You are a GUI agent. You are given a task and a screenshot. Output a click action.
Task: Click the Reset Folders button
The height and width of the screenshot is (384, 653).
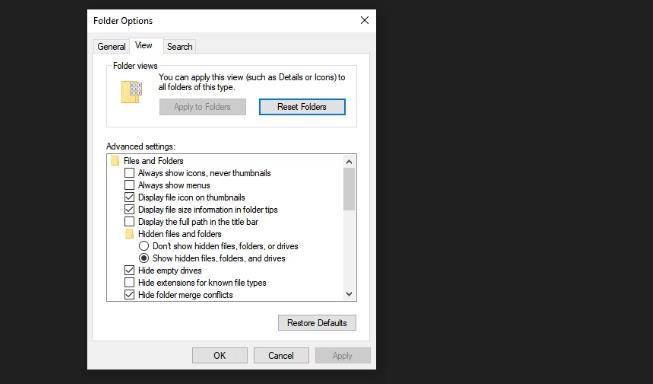(x=302, y=107)
